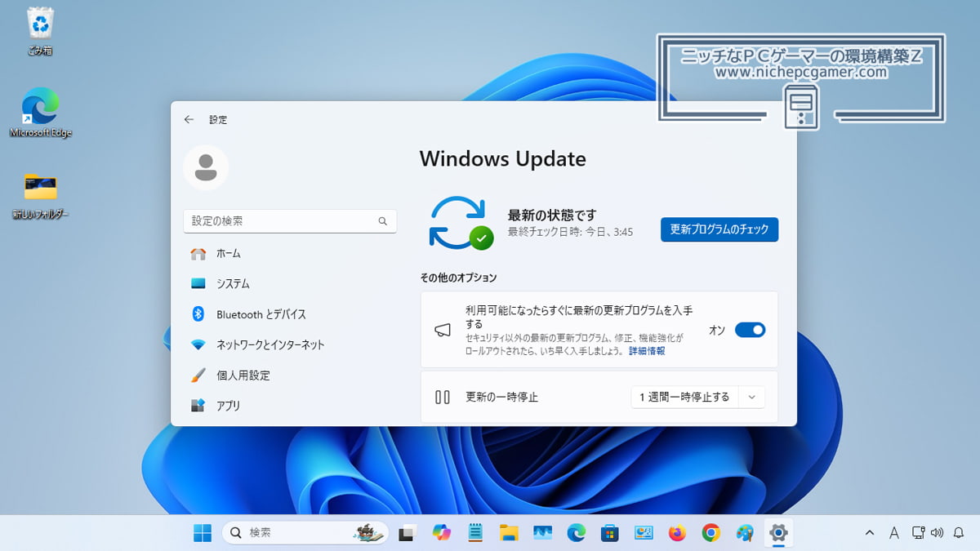Click the Windows Update sync status icon
980x551 pixels.
coord(461,223)
